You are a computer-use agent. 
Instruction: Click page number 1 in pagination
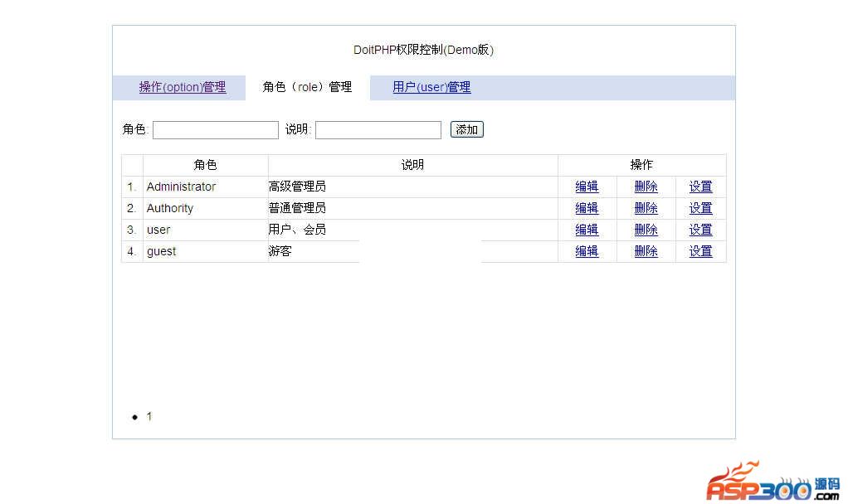pyautogui.click(x=149, y=416)
